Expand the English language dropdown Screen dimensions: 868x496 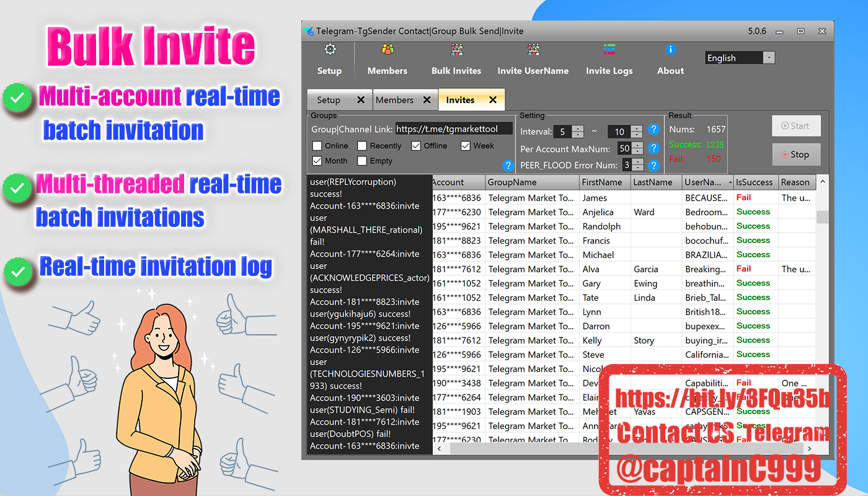click(768, 58)
